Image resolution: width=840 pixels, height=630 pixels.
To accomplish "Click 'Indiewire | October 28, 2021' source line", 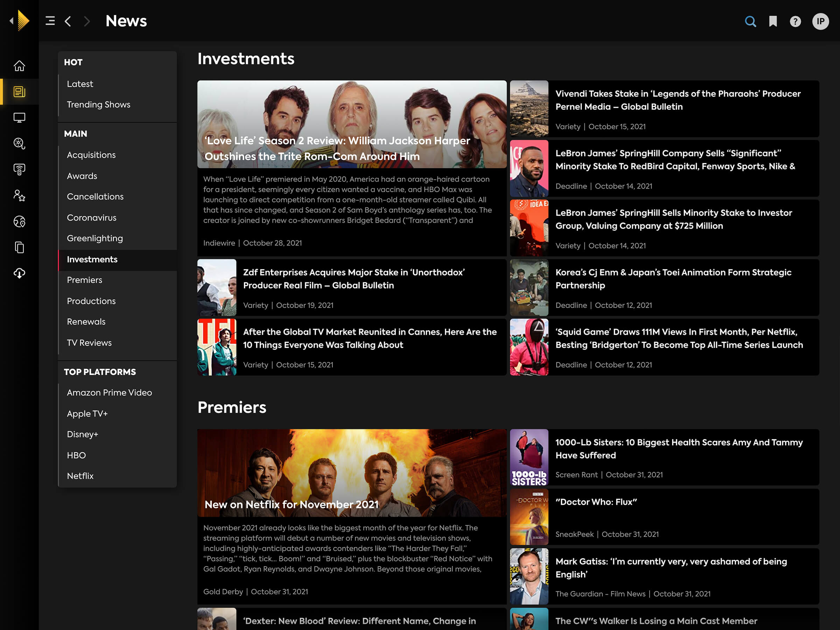I will [253, 243].
